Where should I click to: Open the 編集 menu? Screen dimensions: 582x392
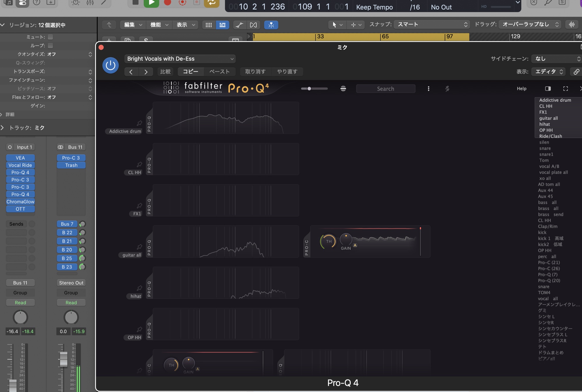[133, 25]
